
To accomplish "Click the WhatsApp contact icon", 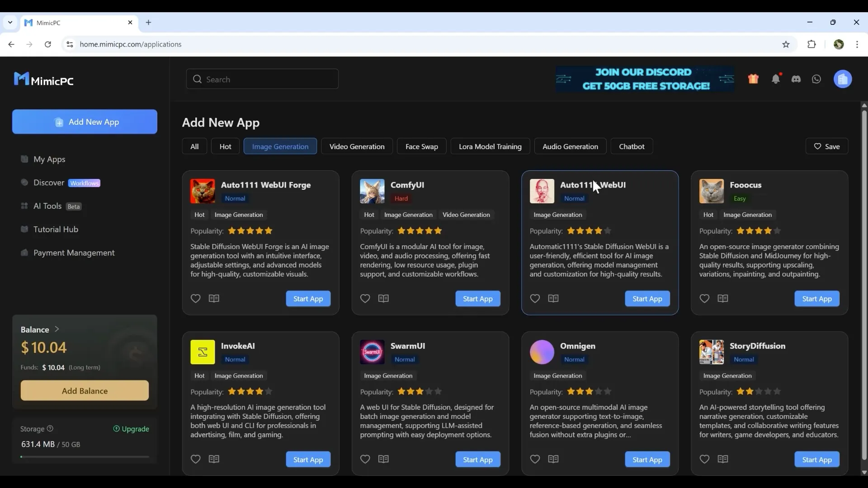I will coord(816,79).
